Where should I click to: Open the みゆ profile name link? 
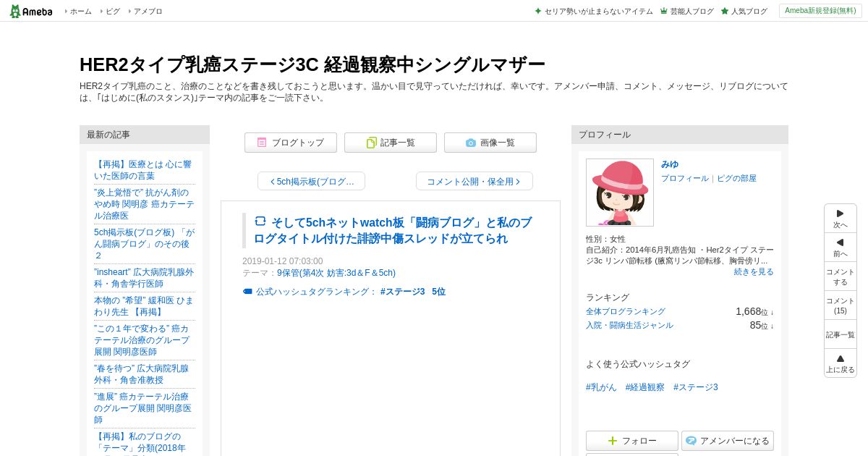(x=670, y=164)
